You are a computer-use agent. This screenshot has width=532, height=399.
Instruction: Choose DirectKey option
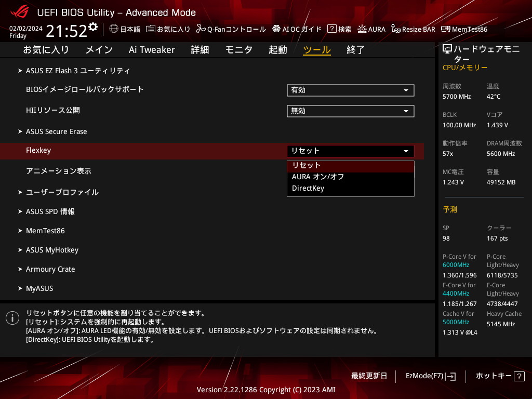click(351, 188)
